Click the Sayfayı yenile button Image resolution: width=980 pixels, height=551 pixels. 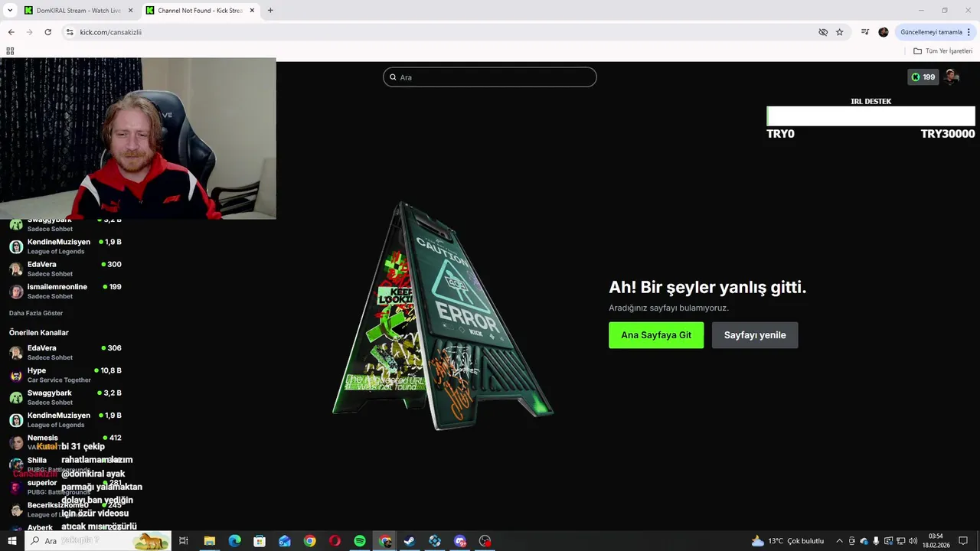click(755, 335)
